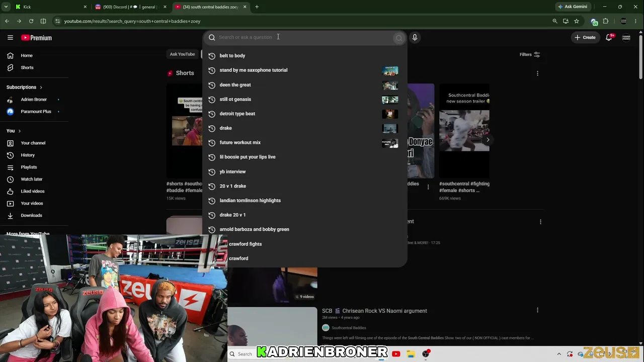Open File Explorer from the taskbar
Image resolution: width=644 pixels, height=362 pixels.
coord(411,354)
